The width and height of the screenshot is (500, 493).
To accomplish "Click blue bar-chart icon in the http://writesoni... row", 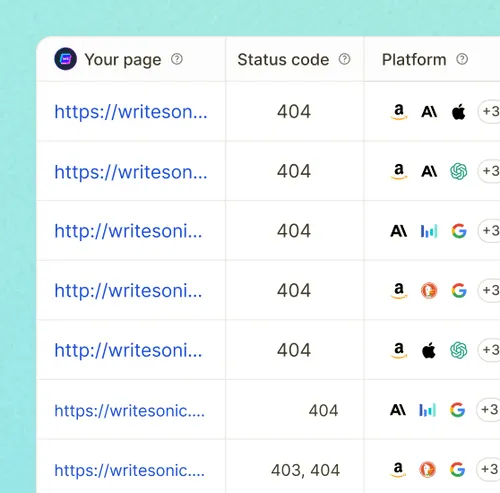I will coord(429,231).
